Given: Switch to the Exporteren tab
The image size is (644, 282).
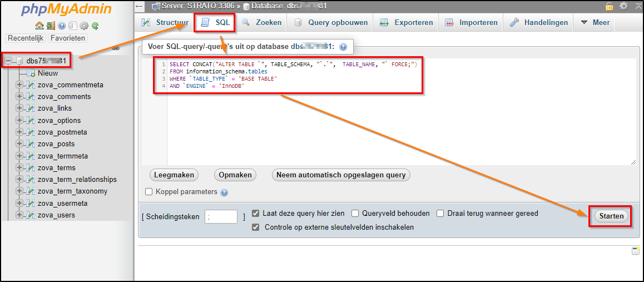Looking at the screenshot, I should click(406, 23).
